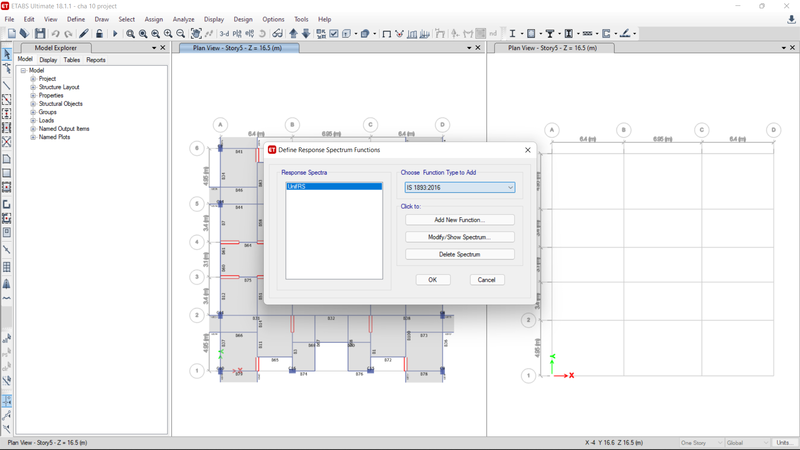Screen dimensions: 800x450
Task: Open the File menu
Action: (9, 19)
